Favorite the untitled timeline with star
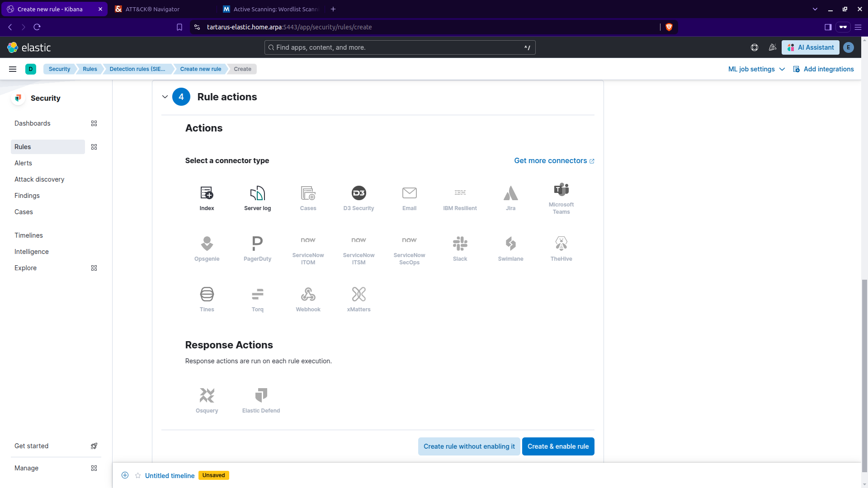The image size is (868, 488). pos(138,475)
